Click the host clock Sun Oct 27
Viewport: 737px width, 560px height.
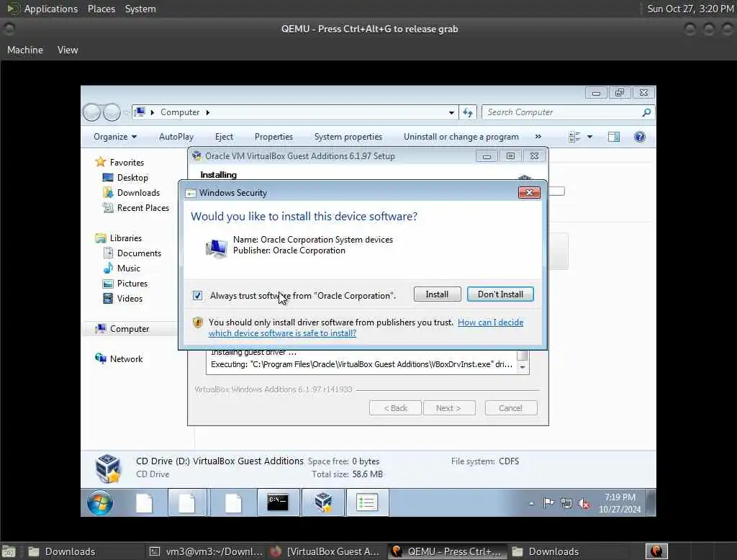690,9
